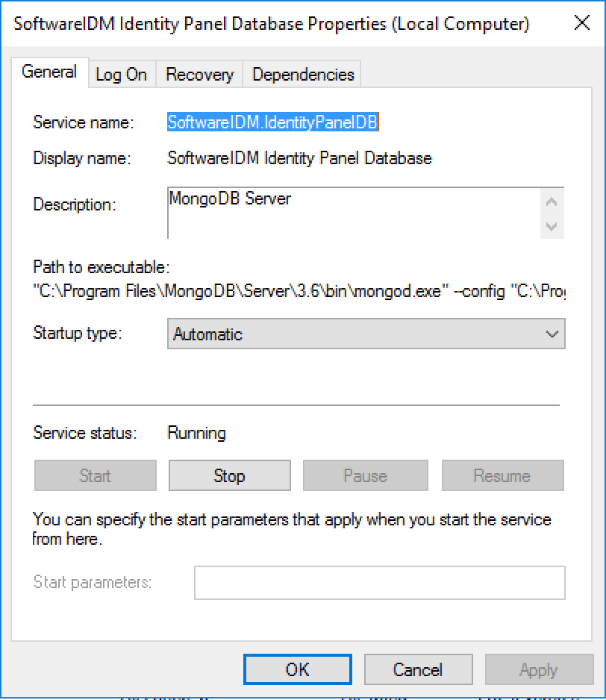
Task: Click the Resume service button
Action: pos(502,476)
